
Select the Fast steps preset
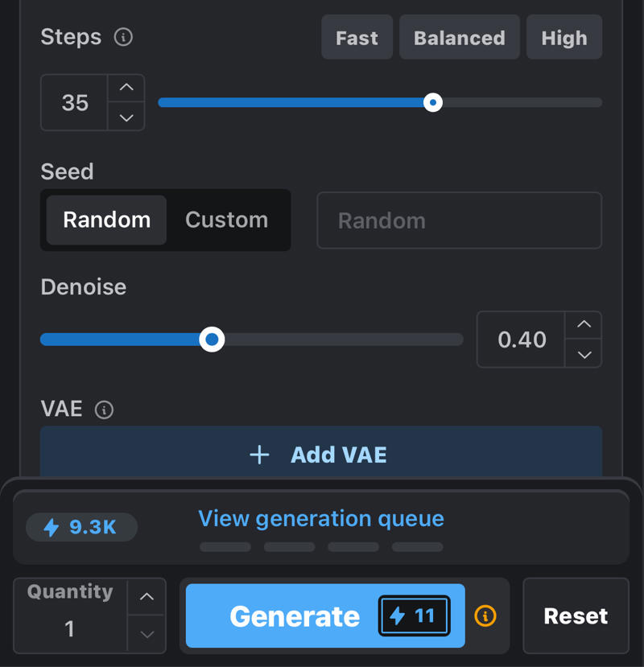[357, 38]
